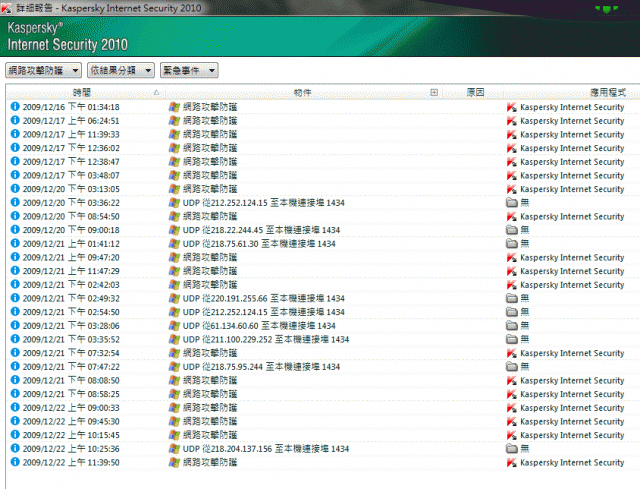Select timestamp 2009/12/21 下午 08:08:50
Image resolution: width=640 pixels, height=489 pixels.
pyautogui.click(x=71, y=380)
